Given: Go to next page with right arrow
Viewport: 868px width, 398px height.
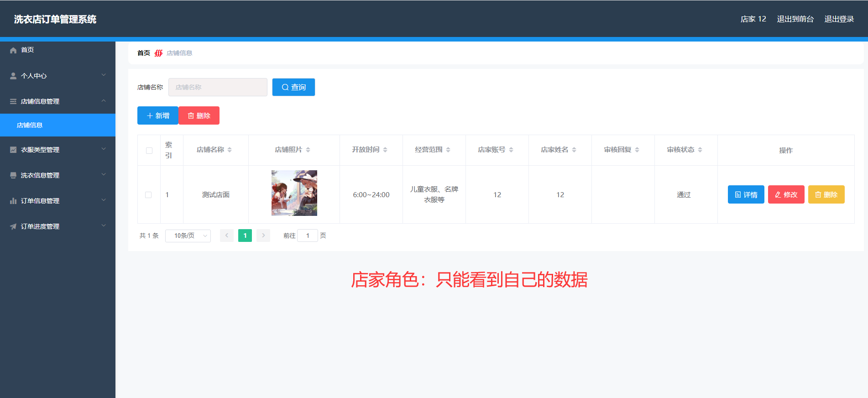Looking at the screenshot, I should pyautogui.click(x=263, y=236).
